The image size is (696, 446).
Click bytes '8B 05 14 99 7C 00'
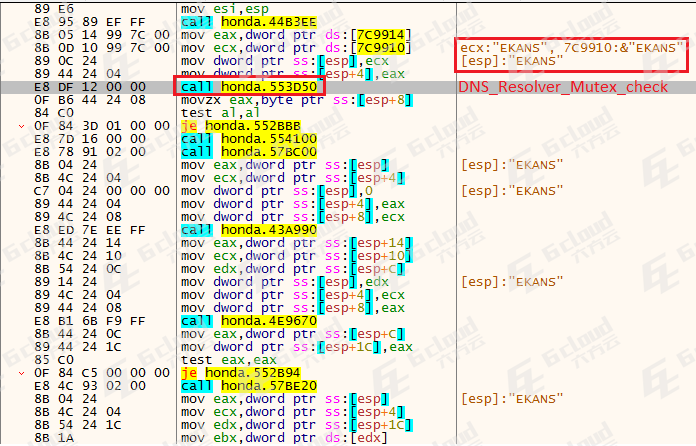(x=102, y=35)
